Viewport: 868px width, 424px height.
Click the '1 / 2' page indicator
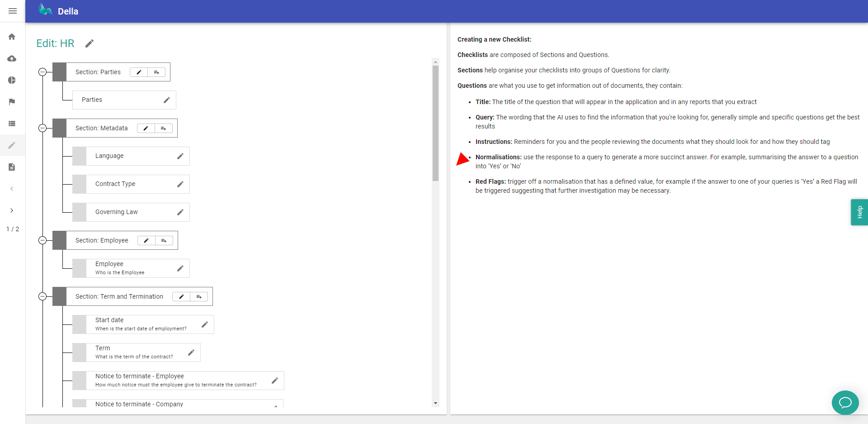(13, 229)
